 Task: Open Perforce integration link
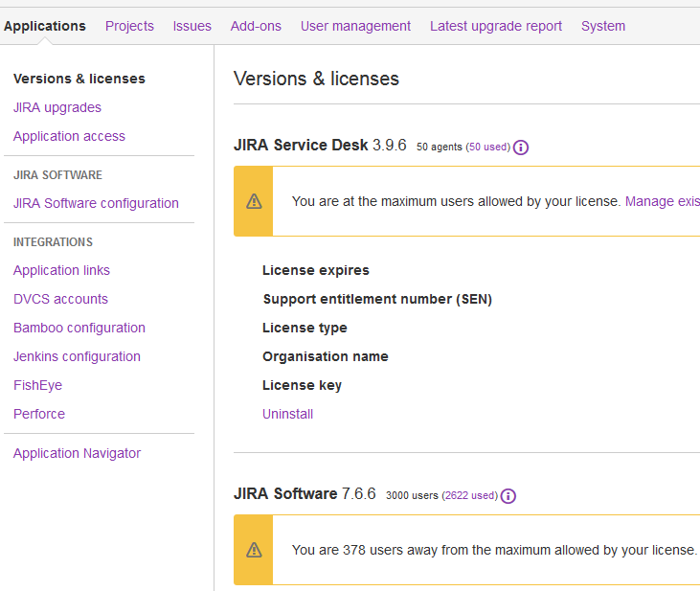[39, 414]
